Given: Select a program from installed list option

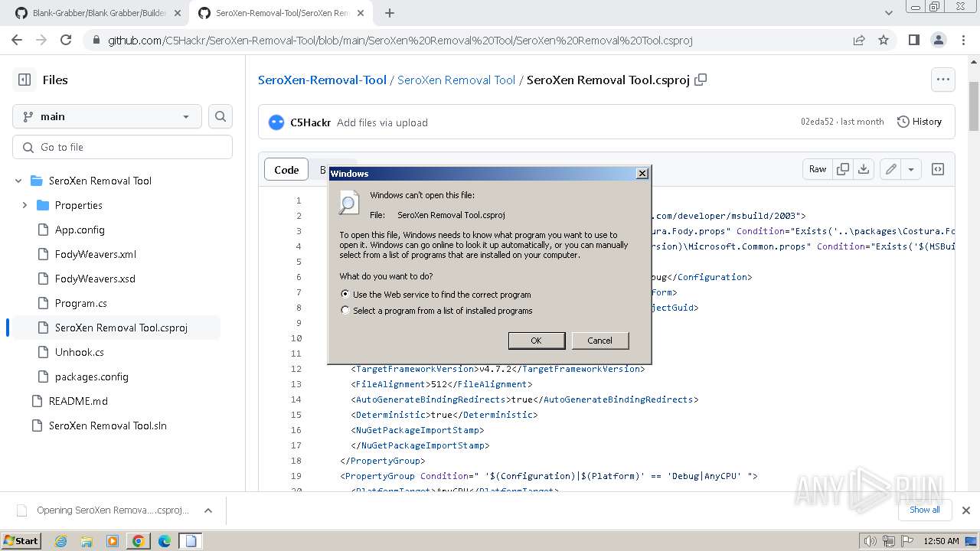Looking at the screenshot, I should [x=345, y=310].
